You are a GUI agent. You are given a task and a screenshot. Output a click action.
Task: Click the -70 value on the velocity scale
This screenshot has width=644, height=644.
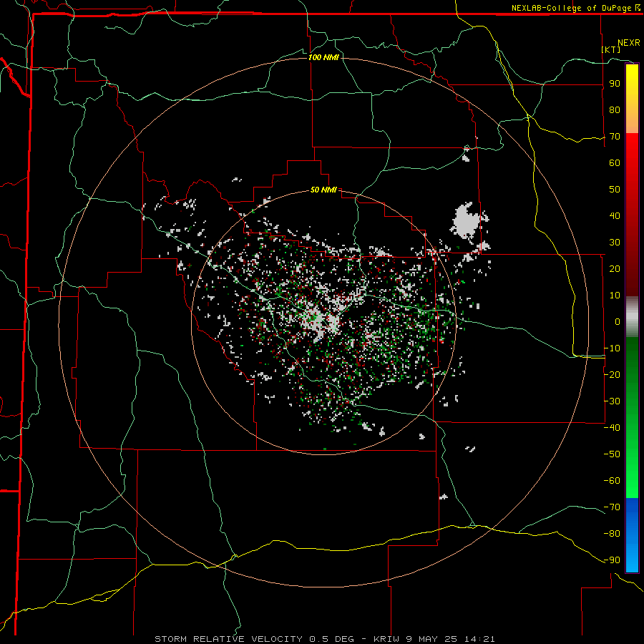pos(612,507)
